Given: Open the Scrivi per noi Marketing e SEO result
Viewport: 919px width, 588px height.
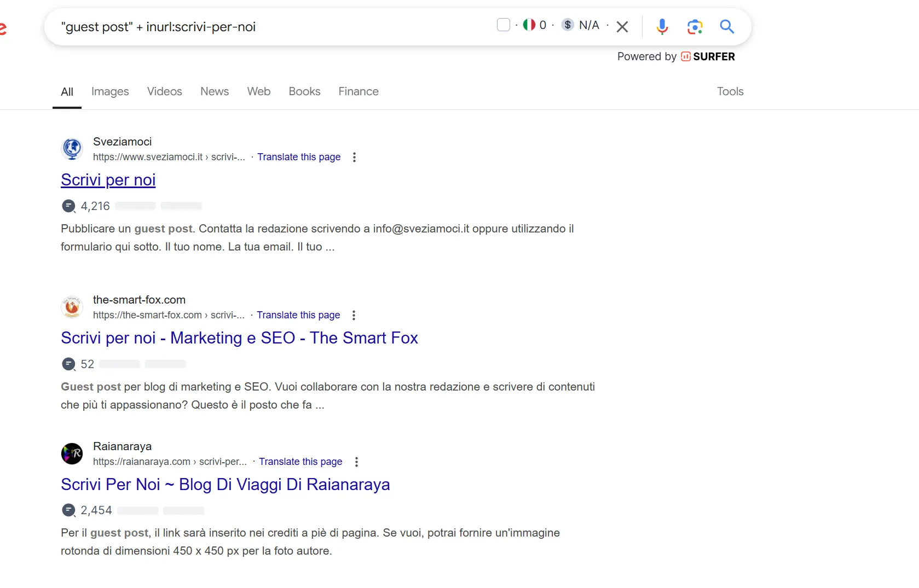Looking at the screenshot, I should [x=239, y=338].
